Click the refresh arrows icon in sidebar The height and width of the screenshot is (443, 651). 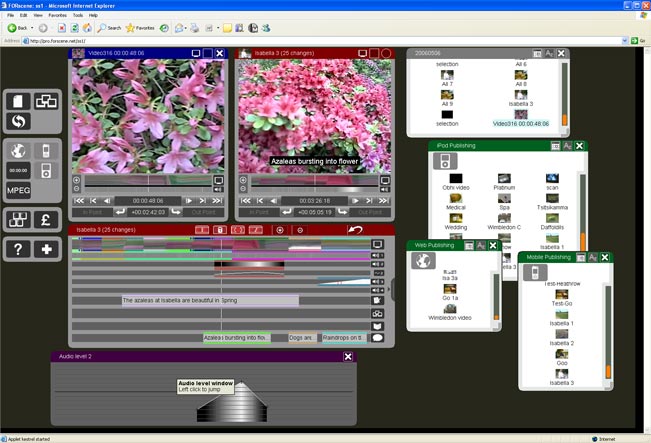(x=19, y=121)
